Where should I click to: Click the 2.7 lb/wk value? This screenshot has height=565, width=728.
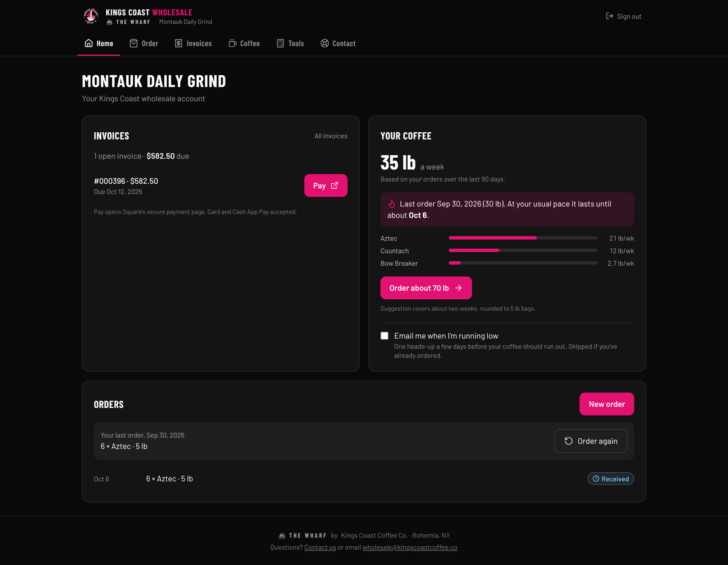pyautogui.click(x=621, y=263)
